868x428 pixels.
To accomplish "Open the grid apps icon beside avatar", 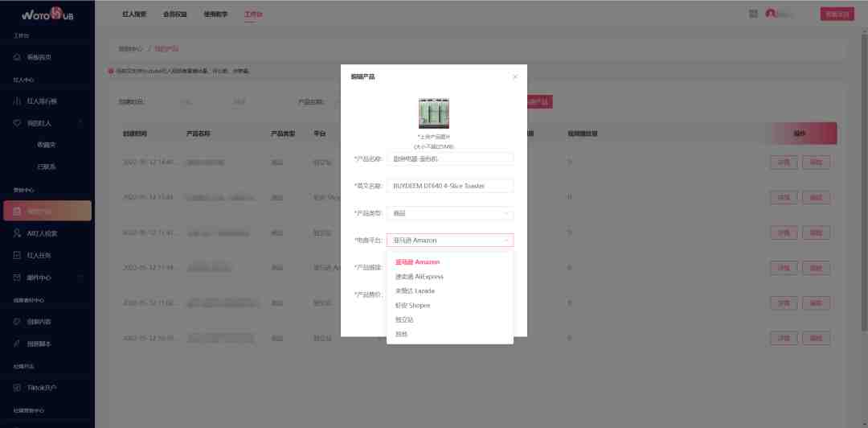I will pyautogui.click(x=753, y=14).
